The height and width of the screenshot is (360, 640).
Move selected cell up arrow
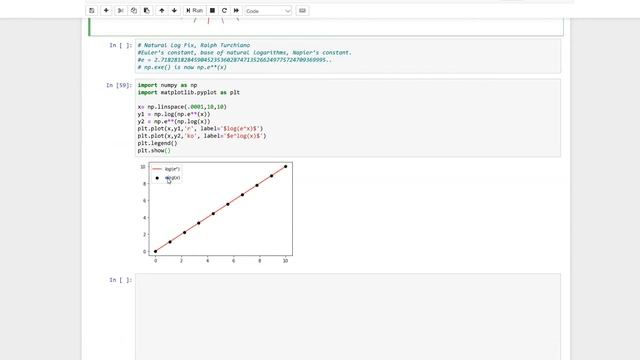coord(162,11)
